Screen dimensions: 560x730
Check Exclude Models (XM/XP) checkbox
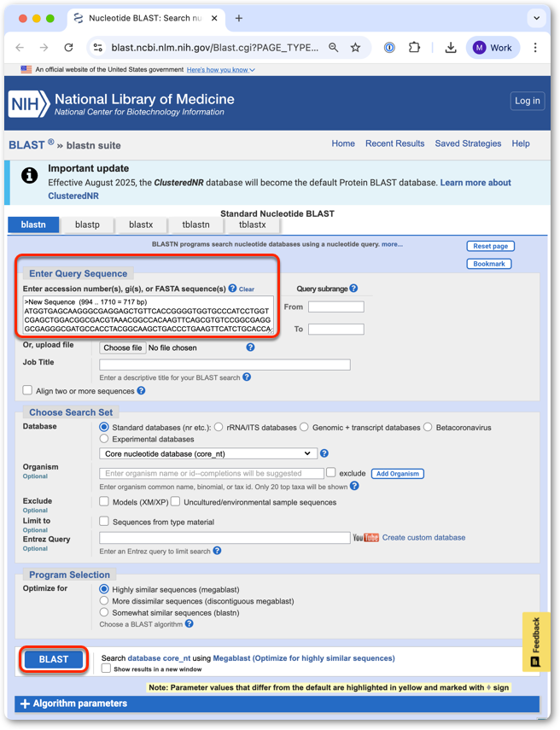point(104,501)
